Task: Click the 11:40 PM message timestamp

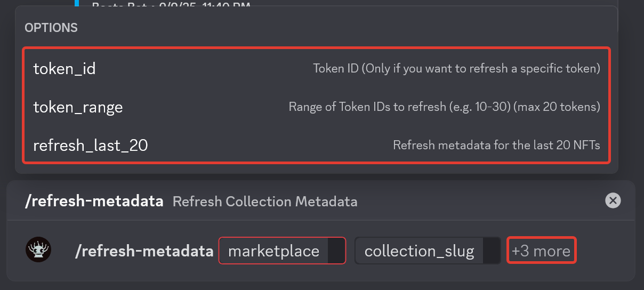Action: [x=224, y=5]
